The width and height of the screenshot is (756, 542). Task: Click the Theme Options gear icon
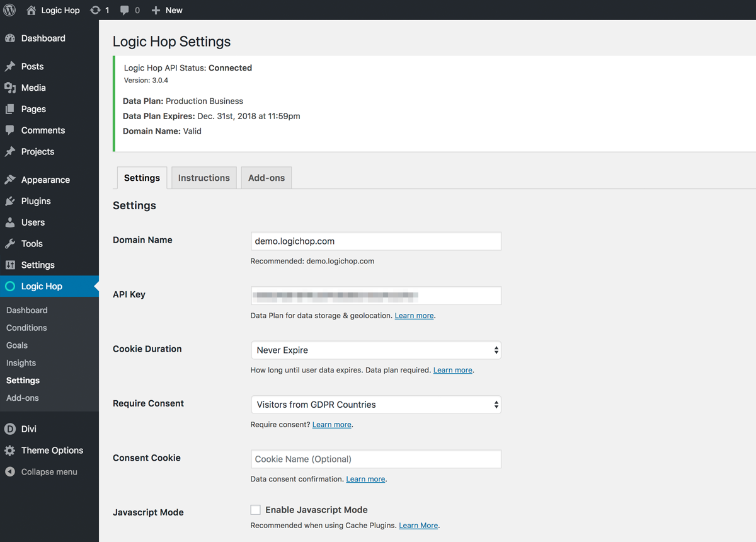tap(10, 451)
